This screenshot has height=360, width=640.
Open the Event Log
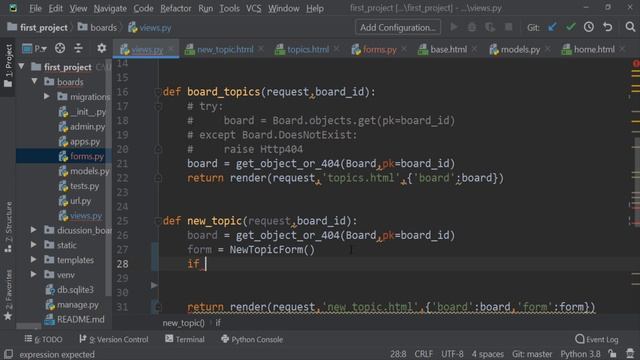(x=597, y=339)
